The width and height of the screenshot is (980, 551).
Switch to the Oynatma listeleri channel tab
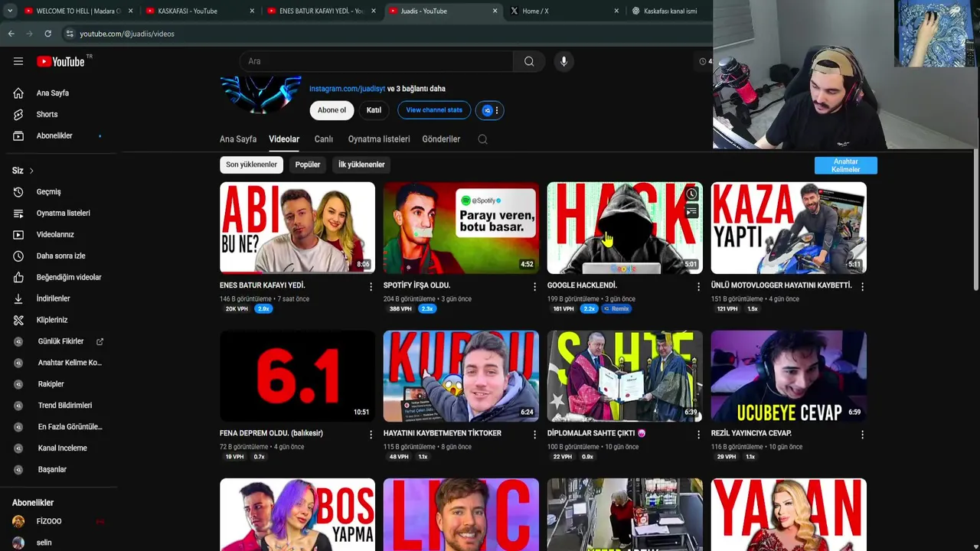(379, 139)
